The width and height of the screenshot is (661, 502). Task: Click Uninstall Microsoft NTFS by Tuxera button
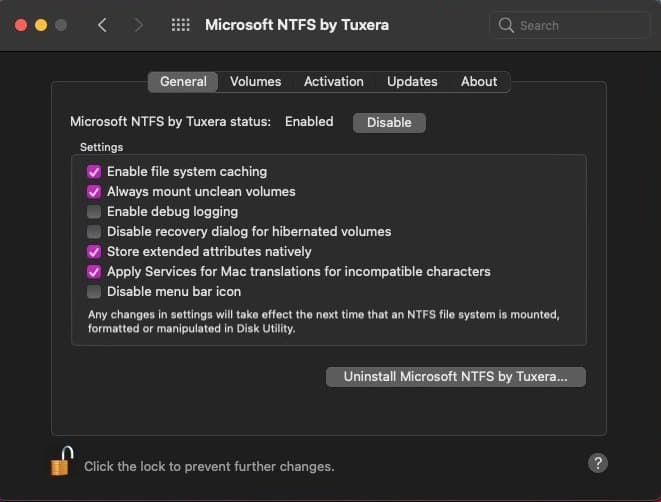coord(456,376)
